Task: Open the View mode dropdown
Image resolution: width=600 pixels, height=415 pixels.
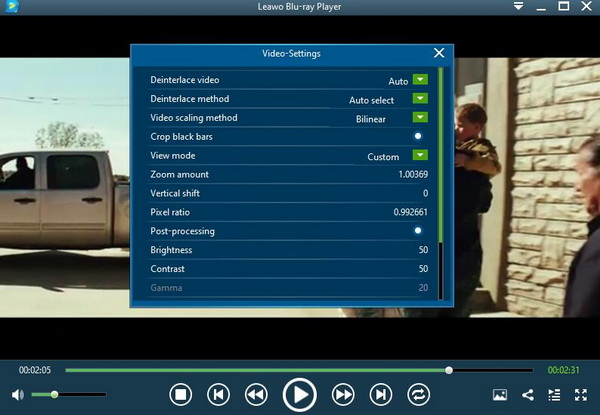Action: [420, 156]
